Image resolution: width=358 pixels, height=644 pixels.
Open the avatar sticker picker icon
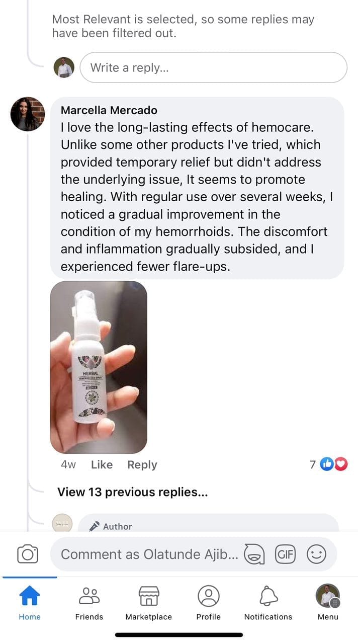pyautogui.click(x=254, y=554)
